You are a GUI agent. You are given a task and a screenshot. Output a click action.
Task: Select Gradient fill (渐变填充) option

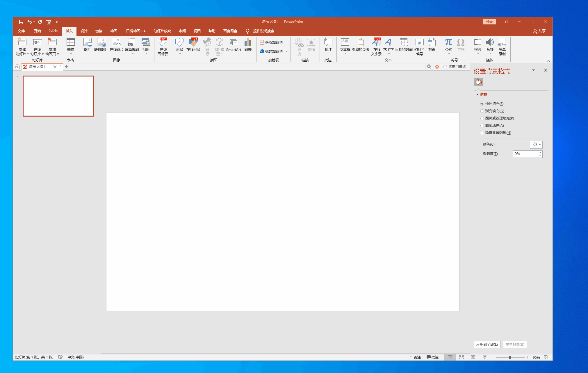pyautogui.click(x=482, y=111)
